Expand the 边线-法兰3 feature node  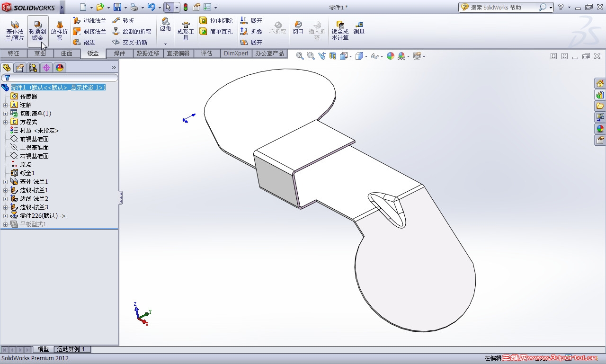click(5, 207)
